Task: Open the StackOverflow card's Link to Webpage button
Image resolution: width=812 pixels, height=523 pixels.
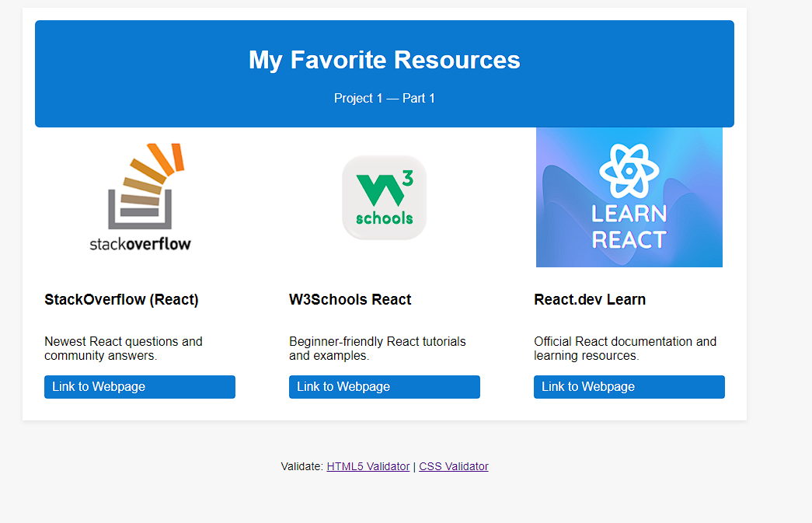Action: (x=140, y=387)
